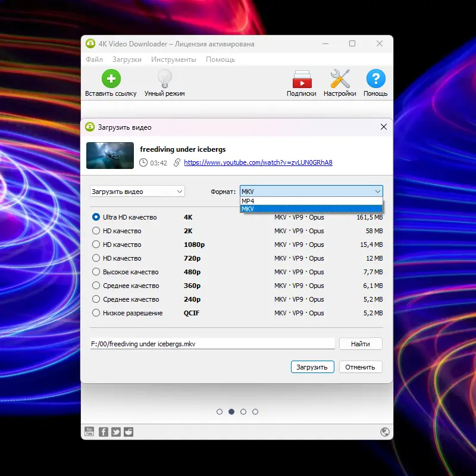The height and width of the screenshot is (476, 476).
Task: Click the 15,4 MB size for 1080p
Action: (x=371, y=245)
